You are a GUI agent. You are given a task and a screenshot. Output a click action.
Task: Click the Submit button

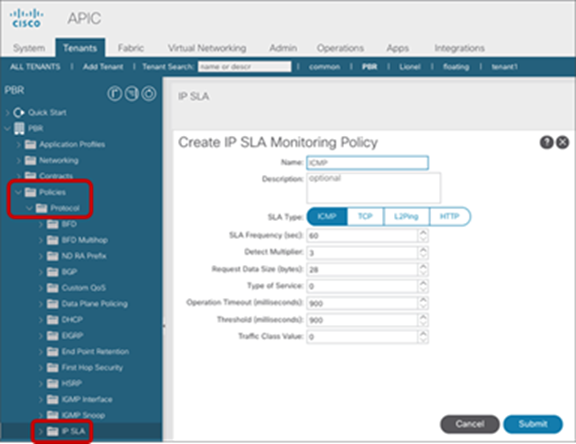[x=533, y=424]
